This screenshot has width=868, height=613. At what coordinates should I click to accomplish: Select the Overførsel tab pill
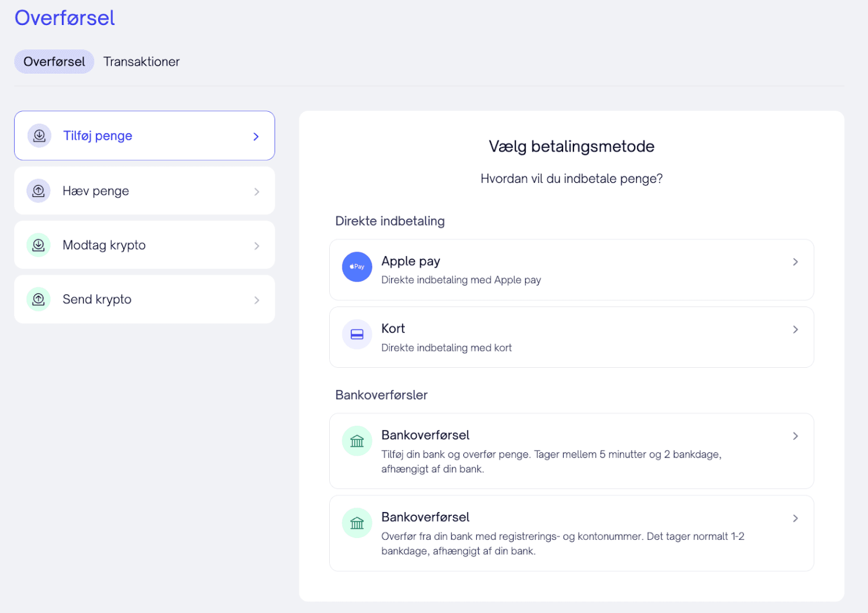[54, 62]
